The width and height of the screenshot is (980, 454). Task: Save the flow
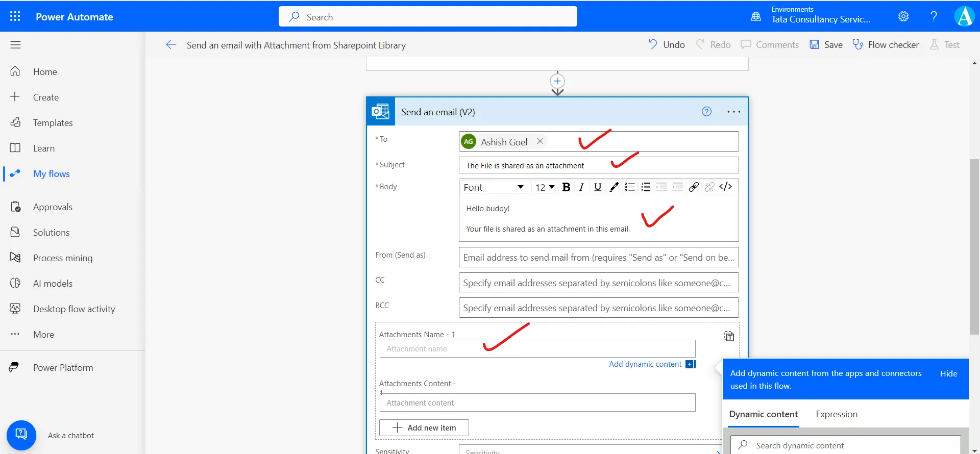point(826,45)
